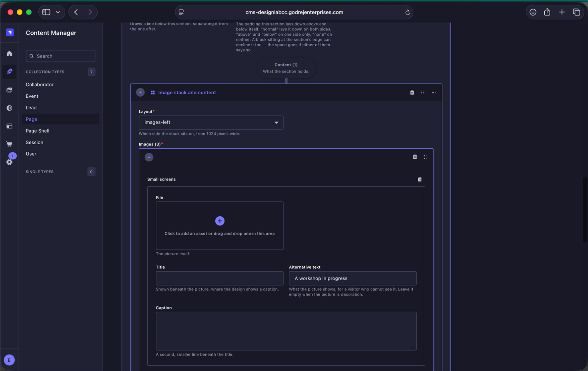Open Page Shell collection type
This screenshot has width=588, height=371.
[37, 131]
